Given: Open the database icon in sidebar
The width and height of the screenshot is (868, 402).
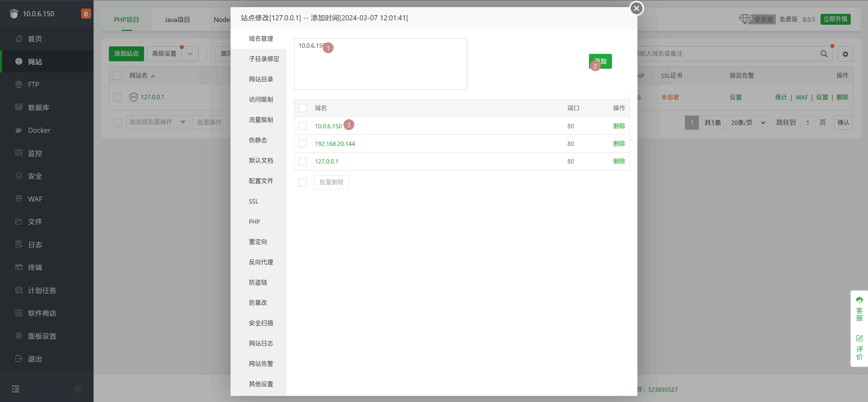Looking at the screenshot, I should tap(19, 107).
